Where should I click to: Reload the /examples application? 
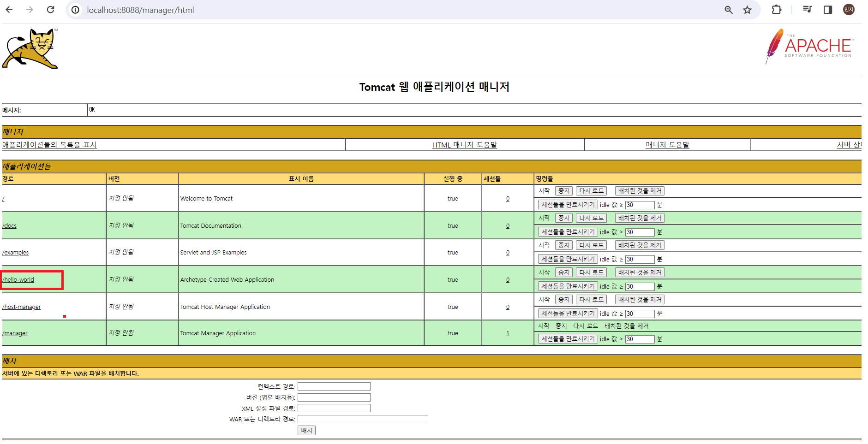[591, 245]
